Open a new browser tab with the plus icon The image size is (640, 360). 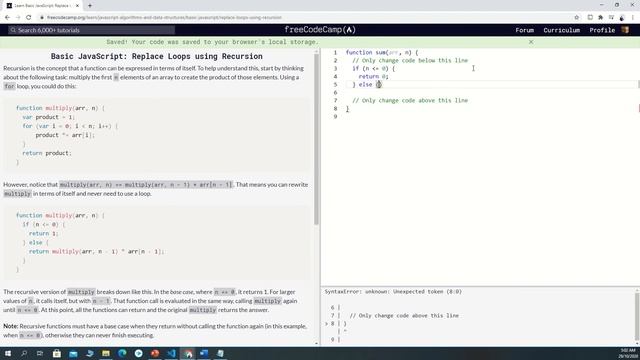90,6
